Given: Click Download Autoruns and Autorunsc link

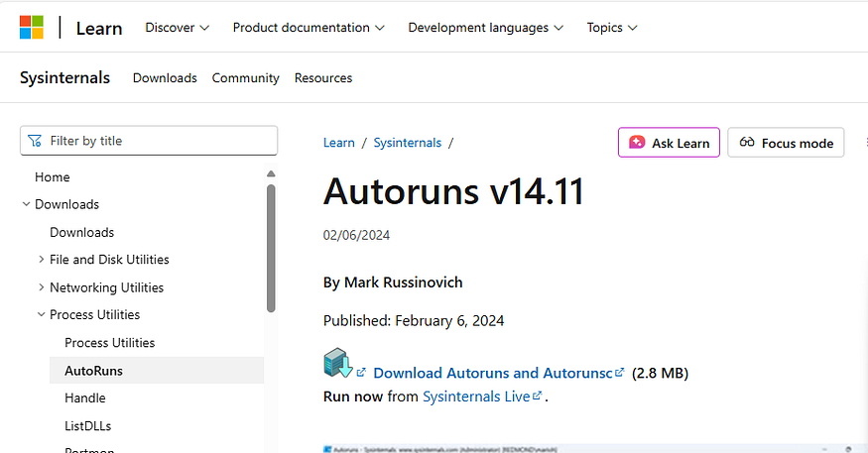Looking at the screenshot, I should (x=493, y=373).
